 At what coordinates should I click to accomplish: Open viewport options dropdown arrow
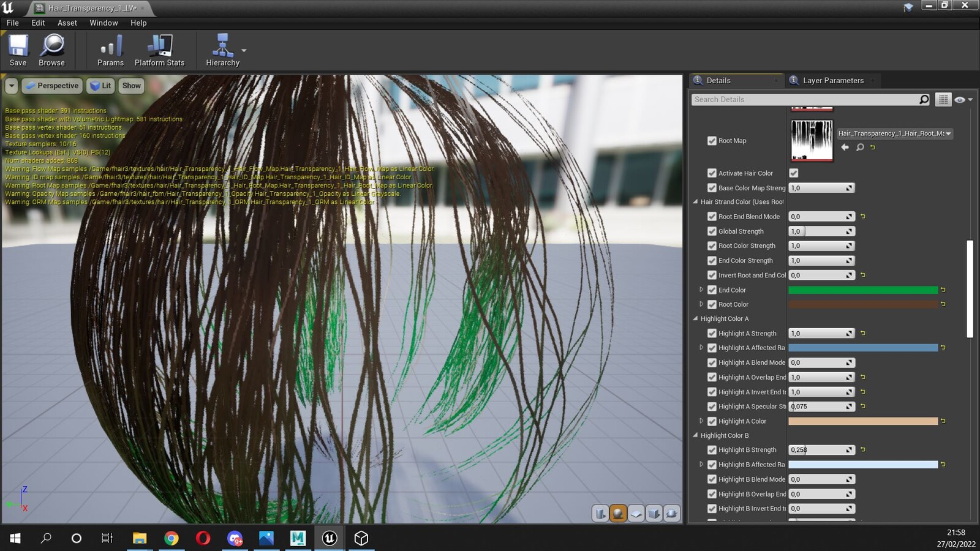click(12, 86)
